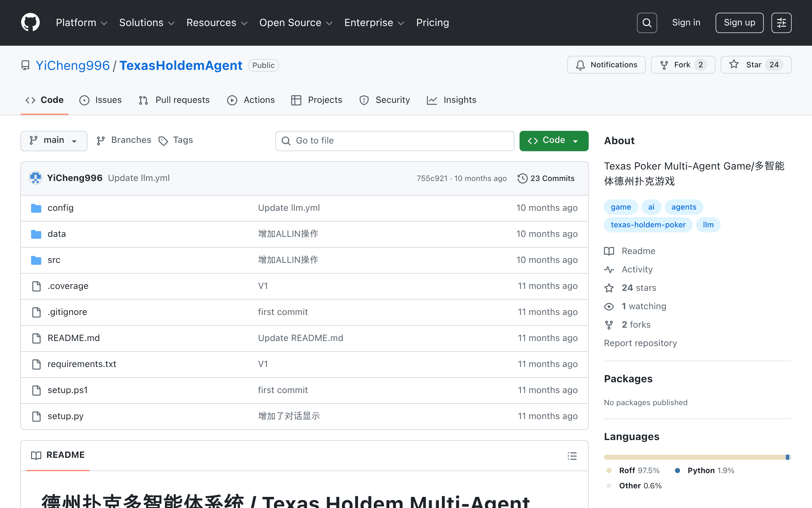Image resolution: width=812 pixels, height=508 pixels.
Task: Click the YiCheng996 avatar in commit bar
Action: [x=35, y=178]
